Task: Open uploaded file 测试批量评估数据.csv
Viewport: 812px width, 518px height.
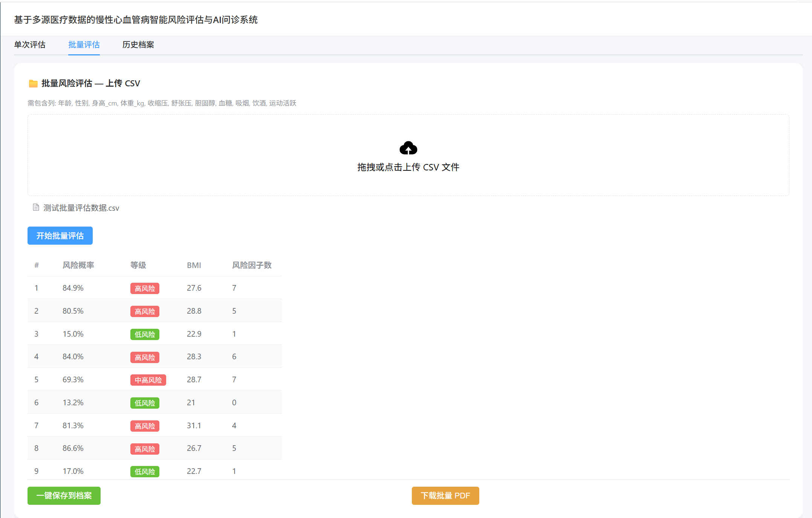Action: click(x=81, y=208)
